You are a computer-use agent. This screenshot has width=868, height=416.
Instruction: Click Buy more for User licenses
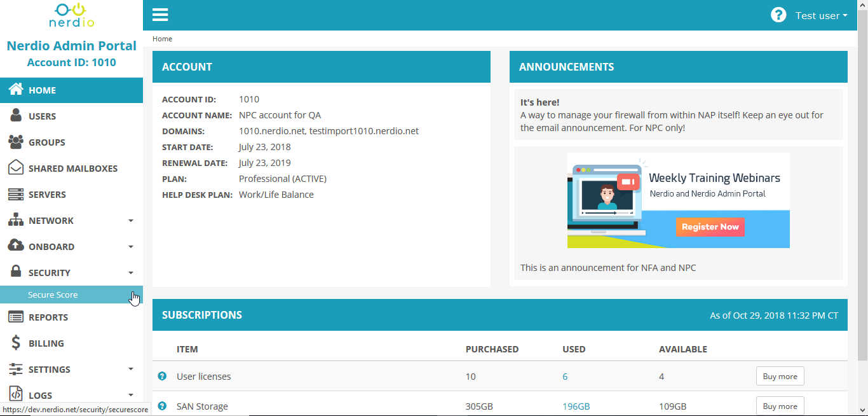(780, 376)
